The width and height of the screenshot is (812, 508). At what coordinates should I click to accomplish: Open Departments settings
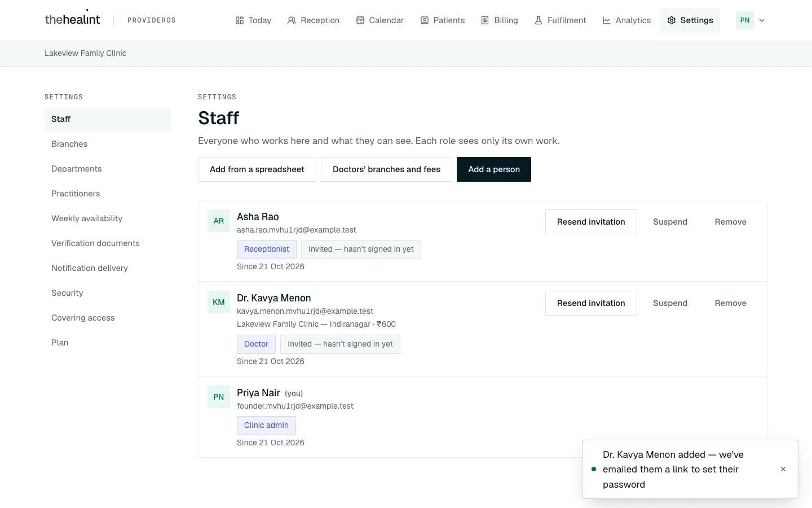tap(108, 169)
